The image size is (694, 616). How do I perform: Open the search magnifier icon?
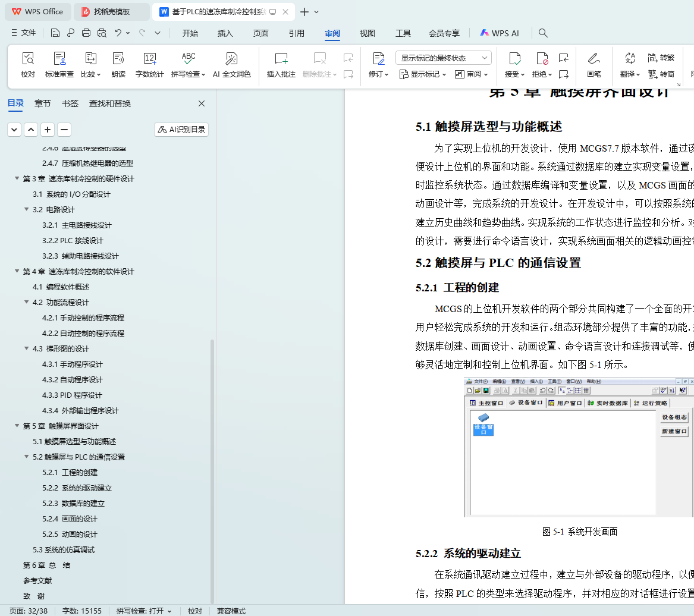click(x=543, y=33)
